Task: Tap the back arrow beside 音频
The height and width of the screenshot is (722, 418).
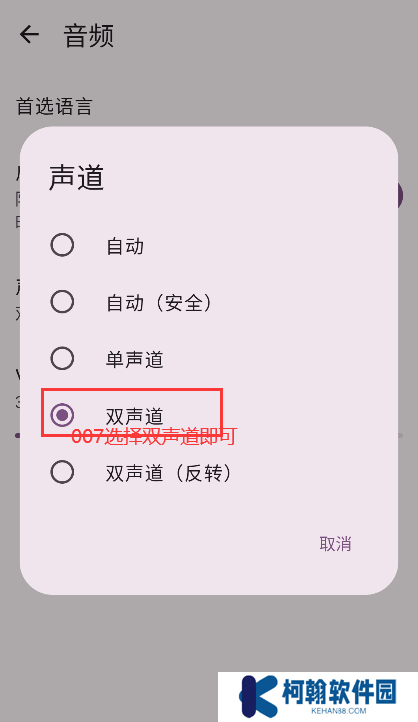Action: [29, 35]
